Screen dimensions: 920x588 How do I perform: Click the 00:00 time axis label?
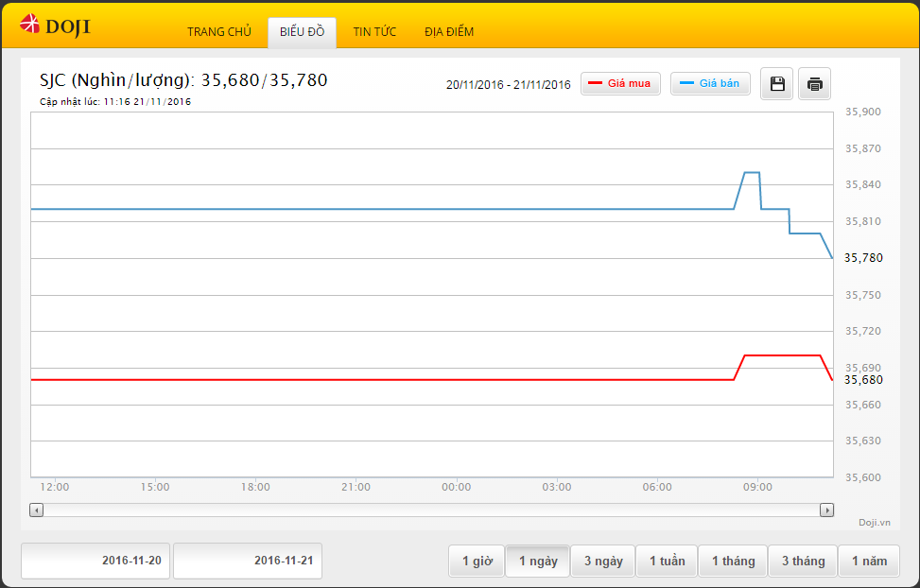(x=456, y=487)
